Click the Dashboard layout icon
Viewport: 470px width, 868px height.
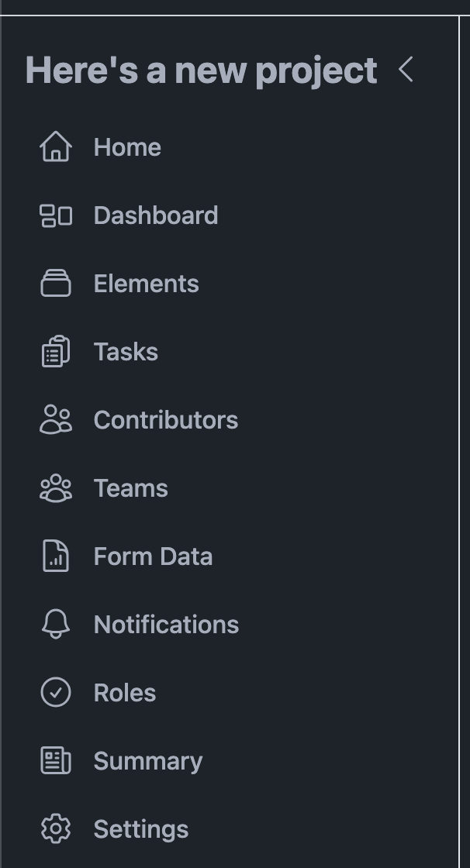(55, 215)
